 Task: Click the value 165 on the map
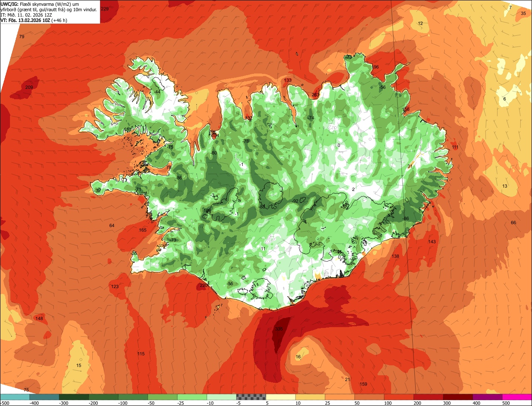click(x=143, y=230)
